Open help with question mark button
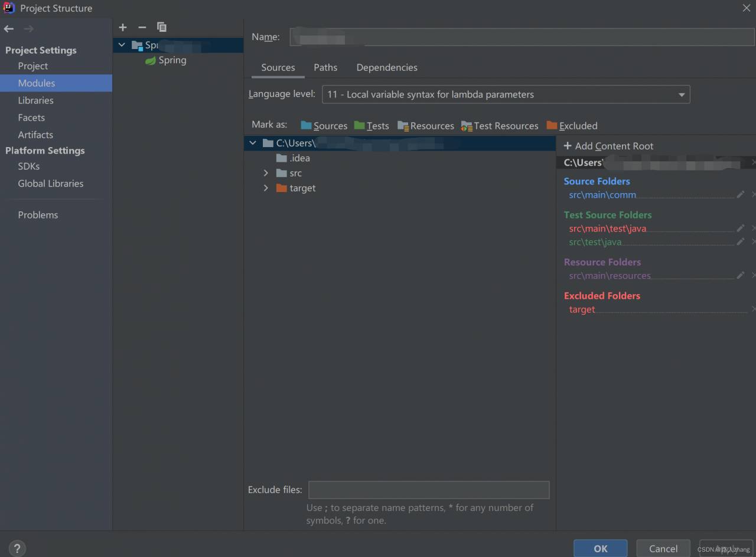Viewport: 756px width, 557px height. (17, 548)
